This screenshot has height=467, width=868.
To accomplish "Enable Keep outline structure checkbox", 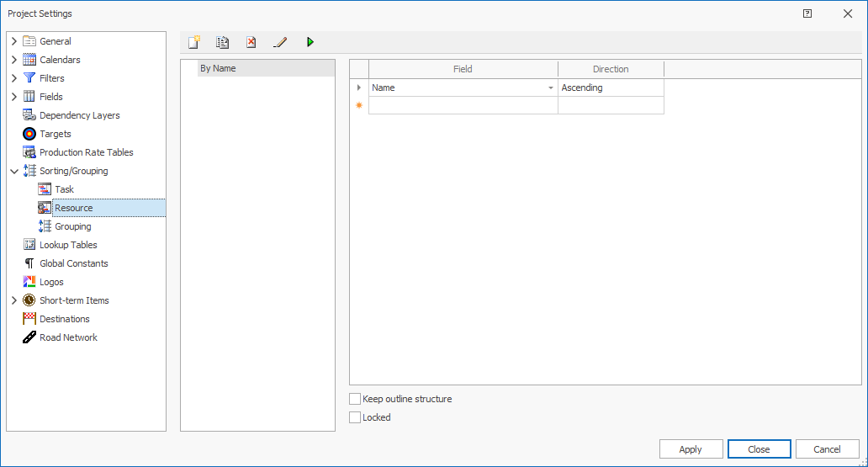I will (x=355, y=399).
